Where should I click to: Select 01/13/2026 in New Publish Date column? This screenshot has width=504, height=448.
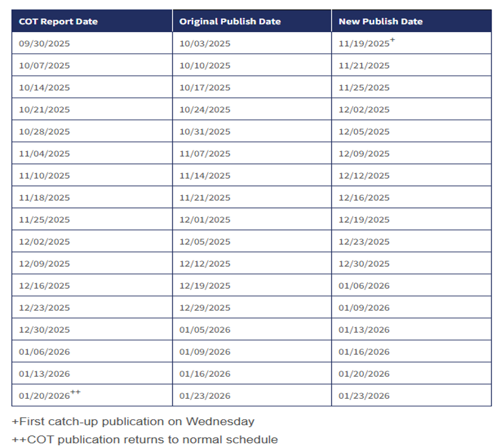point(364,329)
